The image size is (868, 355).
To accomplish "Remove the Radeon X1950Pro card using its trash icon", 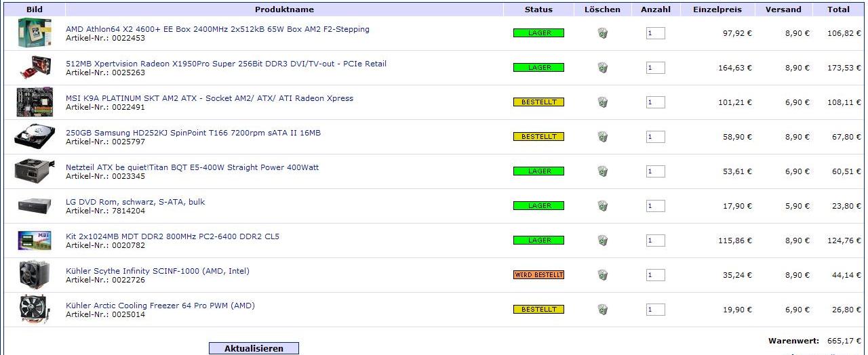I will pos(602,68).
